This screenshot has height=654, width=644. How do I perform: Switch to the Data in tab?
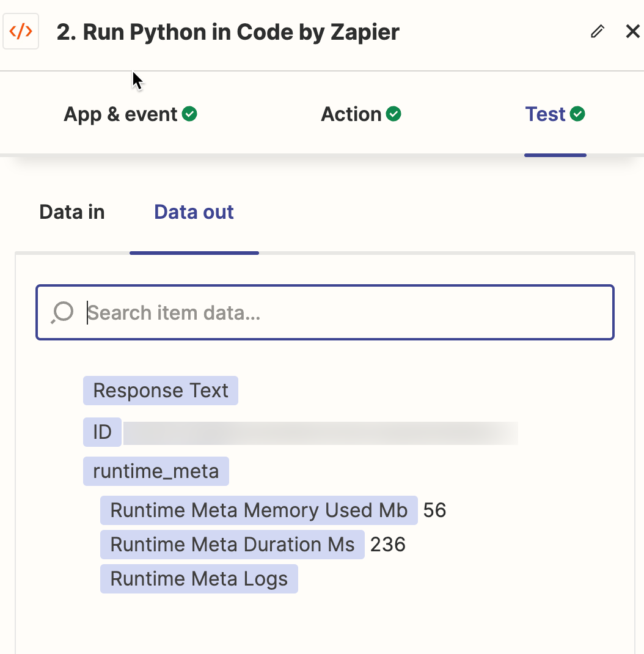pyautogui.click(x=72, y=212)
